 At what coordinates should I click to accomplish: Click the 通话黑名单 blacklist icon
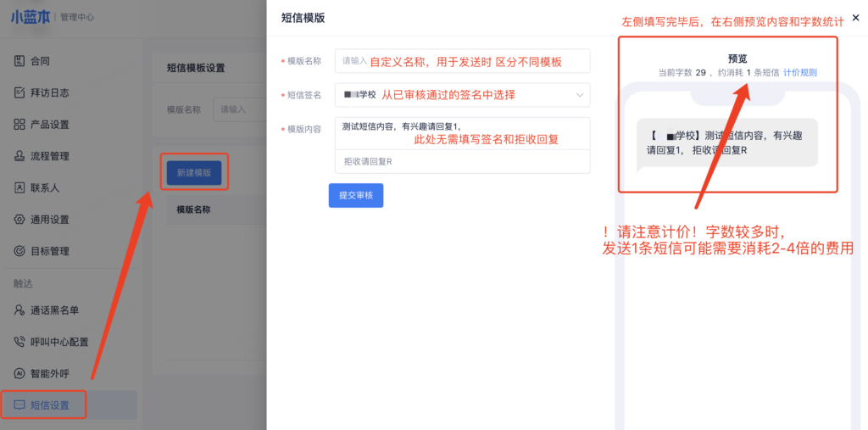point(19,310)
